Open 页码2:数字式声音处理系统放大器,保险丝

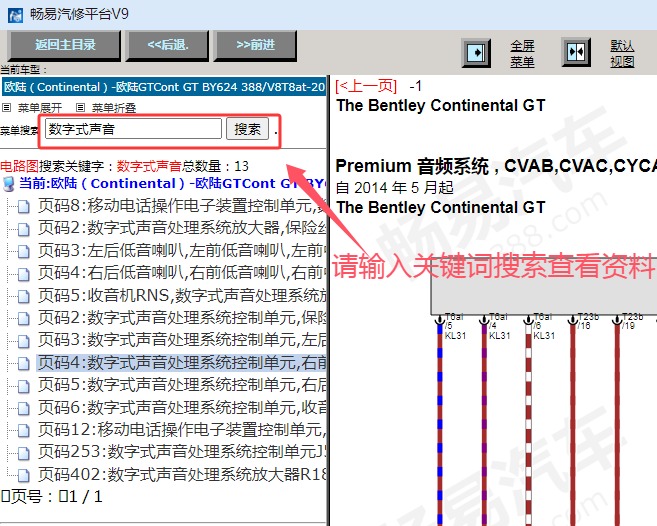(x=181, y=228)
